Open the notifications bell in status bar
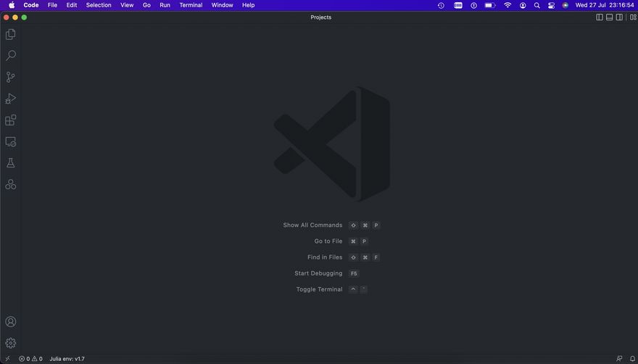638x364 pixels. click(x=632, y=359)
